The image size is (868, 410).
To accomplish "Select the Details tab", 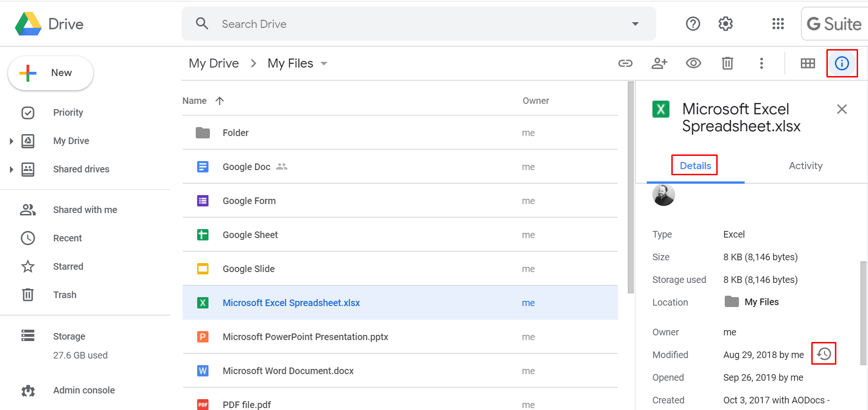I will pyautogui.click(x=695, y=166).
